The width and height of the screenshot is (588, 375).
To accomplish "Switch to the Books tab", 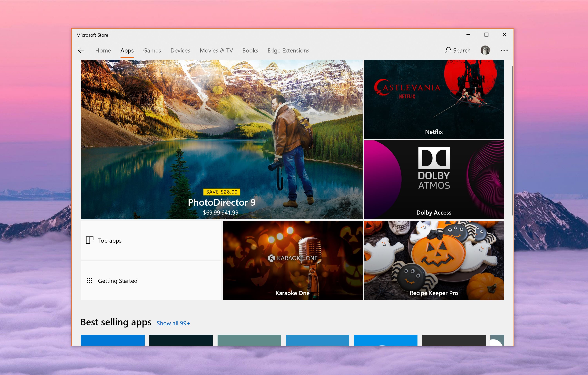I will 250,50.
